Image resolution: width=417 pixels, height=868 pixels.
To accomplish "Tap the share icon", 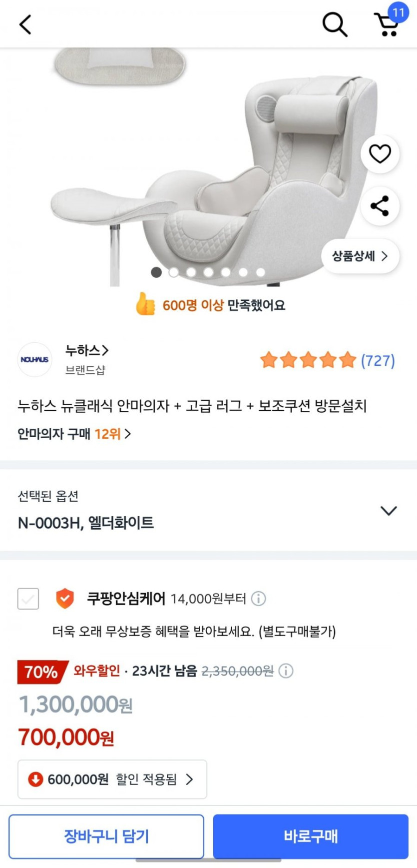I will pos(380,206).
